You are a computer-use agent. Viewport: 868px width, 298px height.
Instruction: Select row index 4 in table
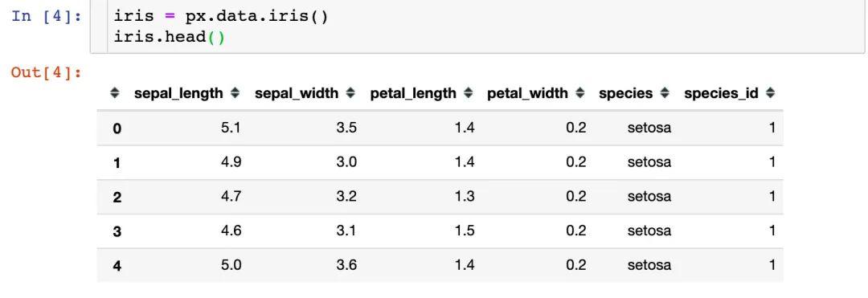point(117,266)
